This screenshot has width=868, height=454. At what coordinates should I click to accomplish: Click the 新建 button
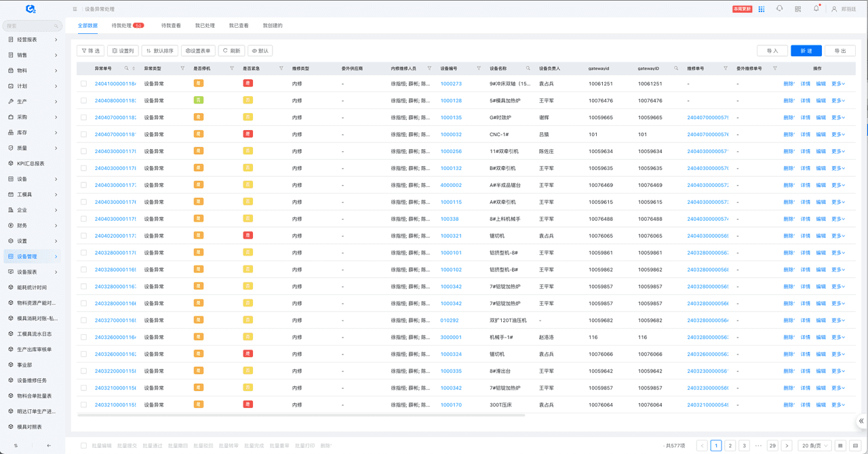pos(806,51)
